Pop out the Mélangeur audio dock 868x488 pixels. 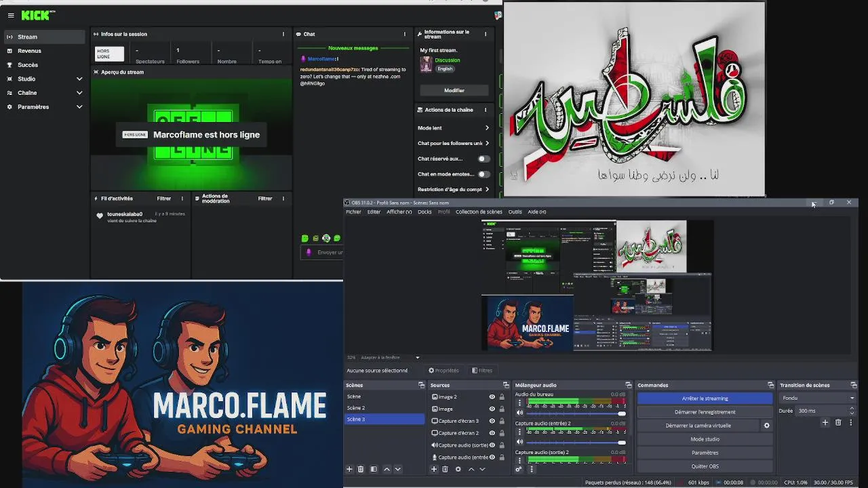click(x=629, y=385)
